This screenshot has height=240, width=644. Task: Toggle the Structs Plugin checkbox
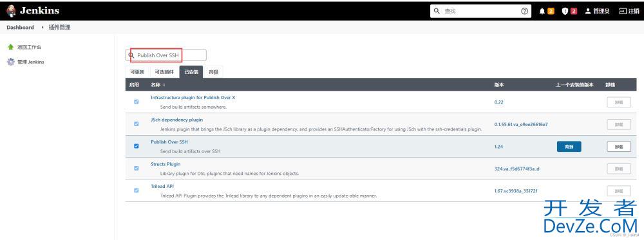137,168
